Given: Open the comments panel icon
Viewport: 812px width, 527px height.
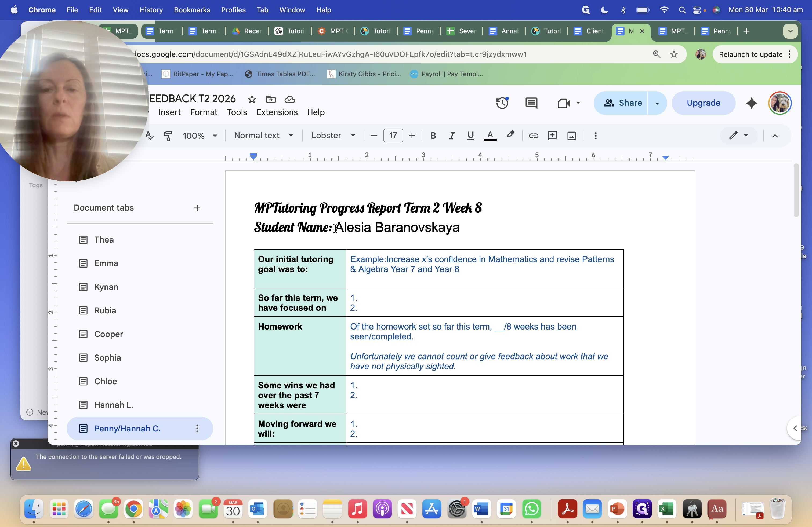Looking at the screenshot, I should [531, 103].
